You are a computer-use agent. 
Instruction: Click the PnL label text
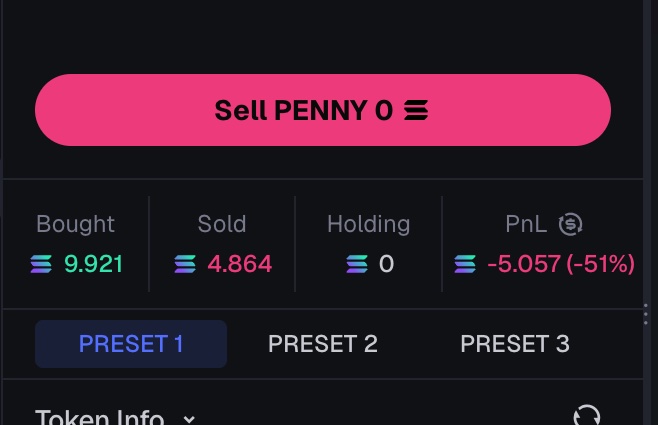526,224
